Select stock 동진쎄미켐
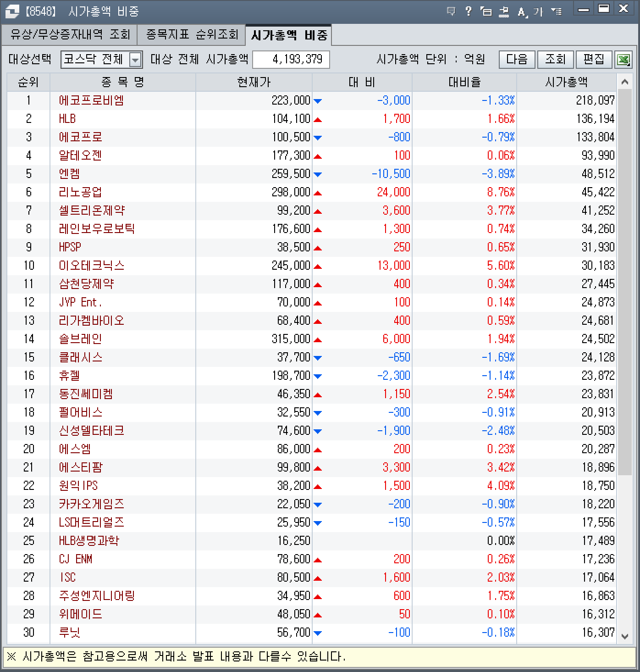 [86, 394]
